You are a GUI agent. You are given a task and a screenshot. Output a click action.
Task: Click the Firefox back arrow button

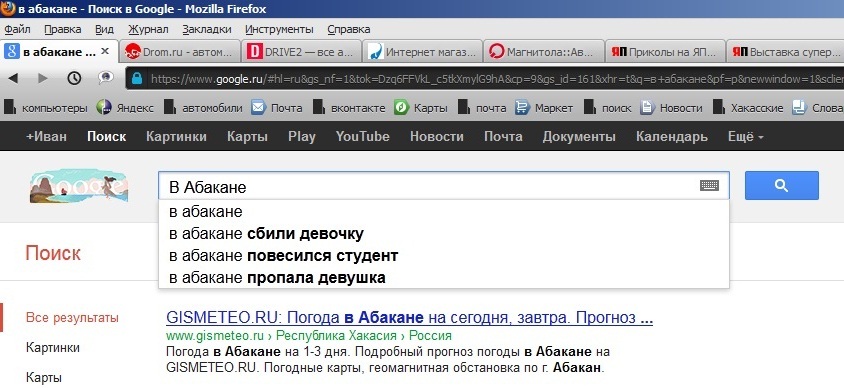(x=13, y=79)
